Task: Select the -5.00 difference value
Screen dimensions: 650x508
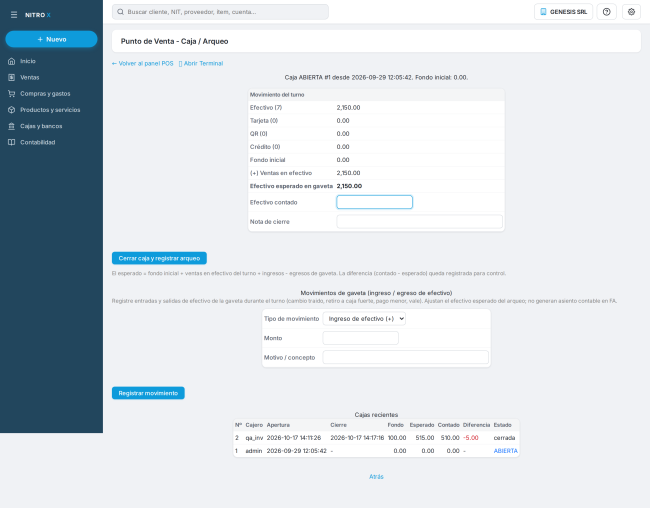Action: [471, 438]
